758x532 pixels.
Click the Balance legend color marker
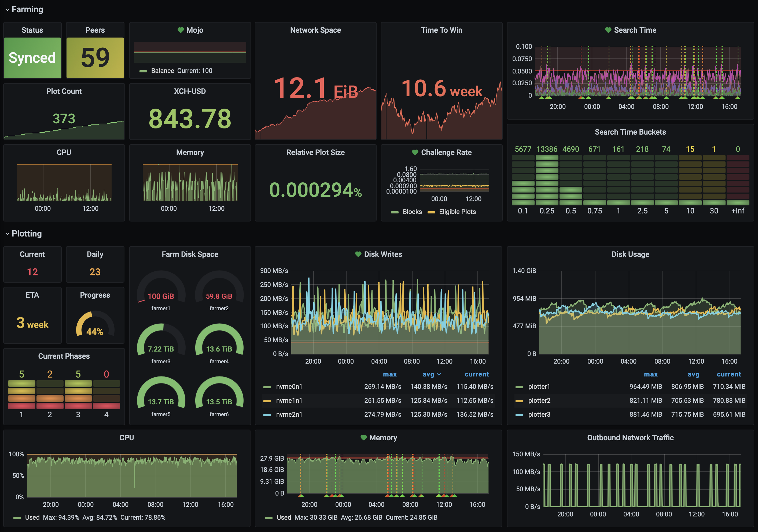143,71
